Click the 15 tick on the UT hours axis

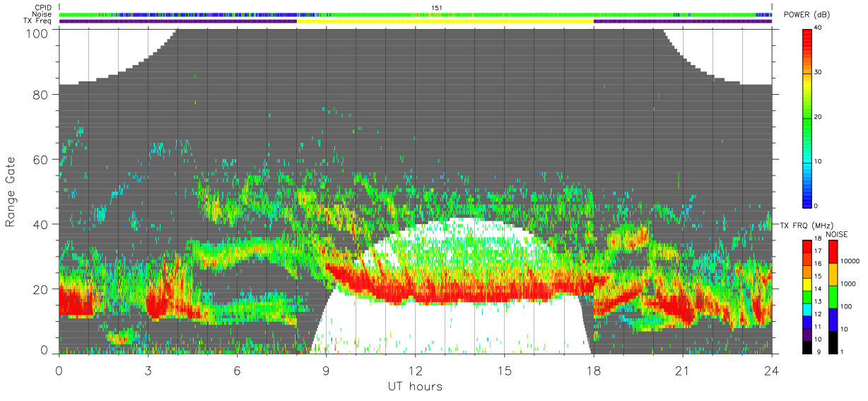click(x=505, y=370)
